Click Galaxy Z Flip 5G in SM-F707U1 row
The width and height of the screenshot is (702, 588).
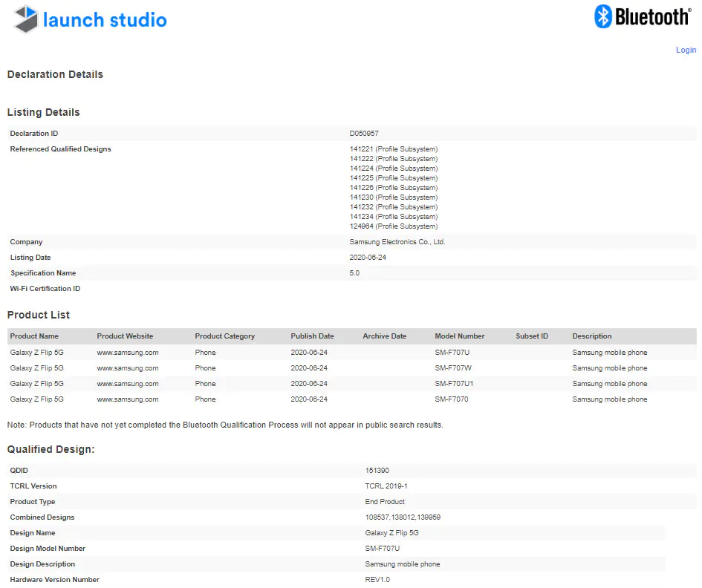click(36, 384)
